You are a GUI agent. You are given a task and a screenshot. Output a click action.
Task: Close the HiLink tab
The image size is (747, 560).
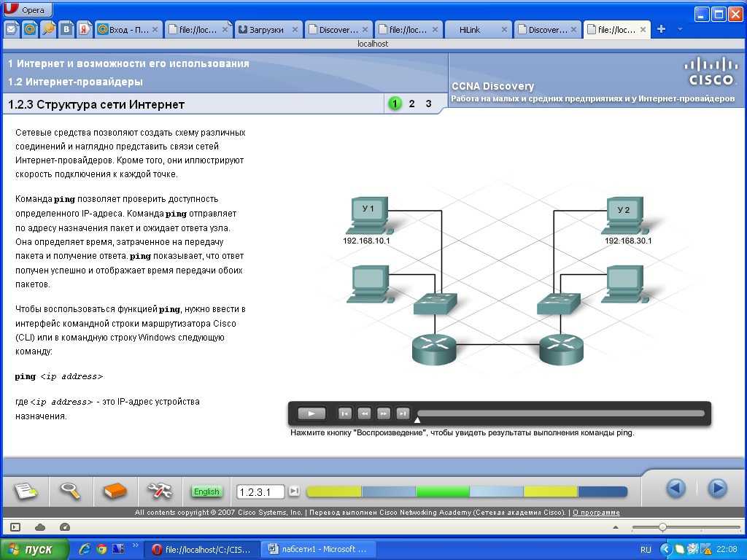pos(504,29)
